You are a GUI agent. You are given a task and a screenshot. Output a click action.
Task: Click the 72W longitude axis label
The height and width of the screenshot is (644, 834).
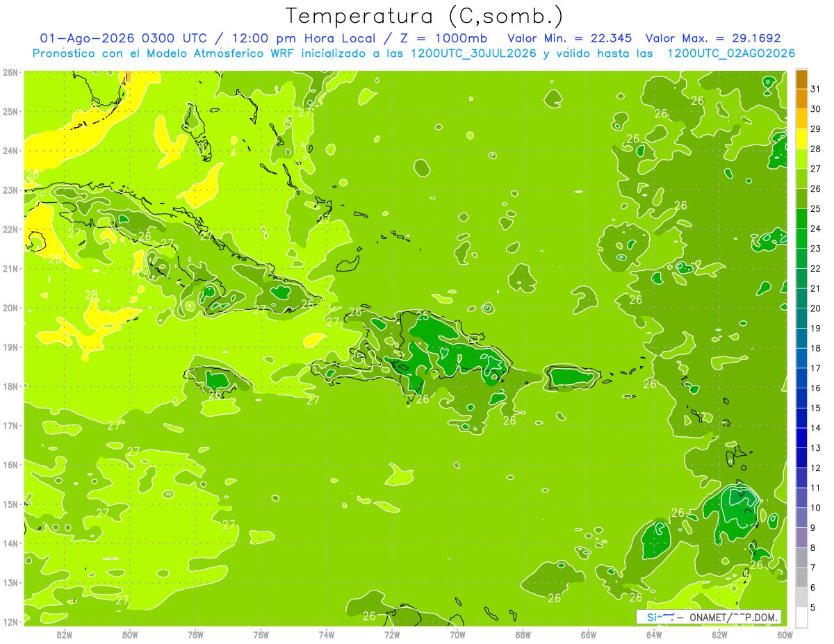tap(392, 634)
